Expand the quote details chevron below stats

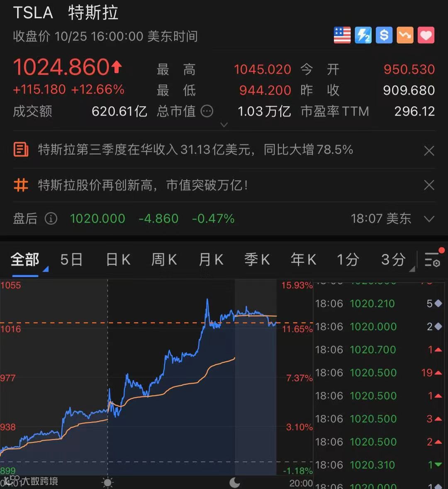coord(224,125)
